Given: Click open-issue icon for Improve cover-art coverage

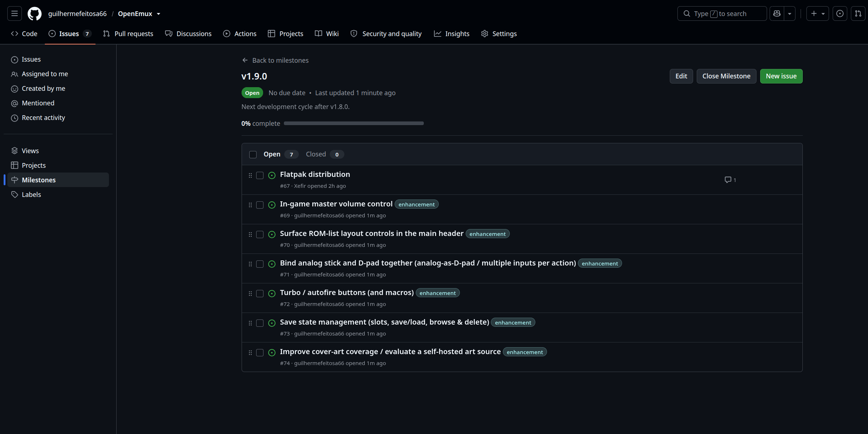Looking at the screenshot, I should tap(272, 353).
